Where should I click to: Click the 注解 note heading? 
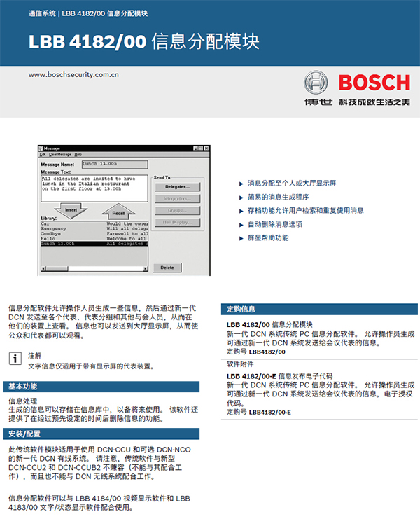tap(35, 356)
